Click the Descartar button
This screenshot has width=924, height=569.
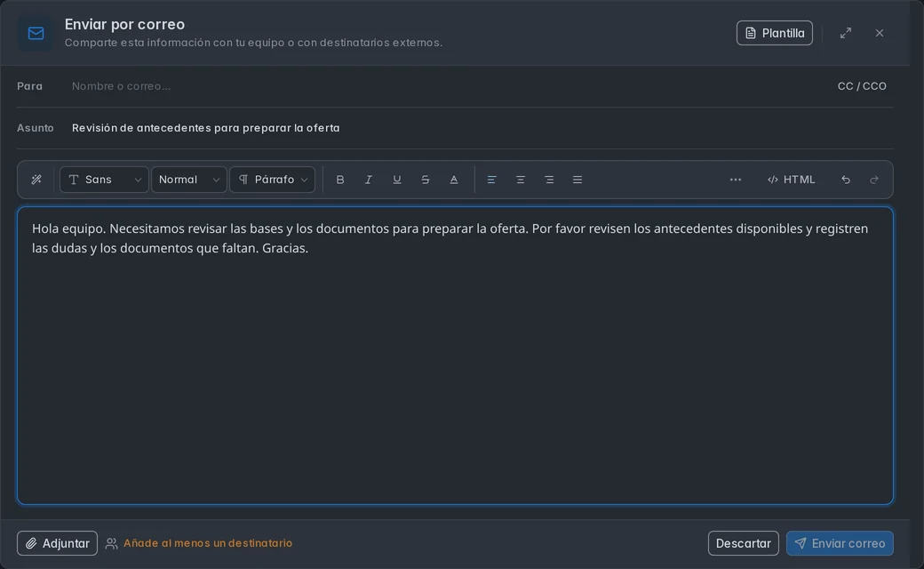(x=743, y=543)
